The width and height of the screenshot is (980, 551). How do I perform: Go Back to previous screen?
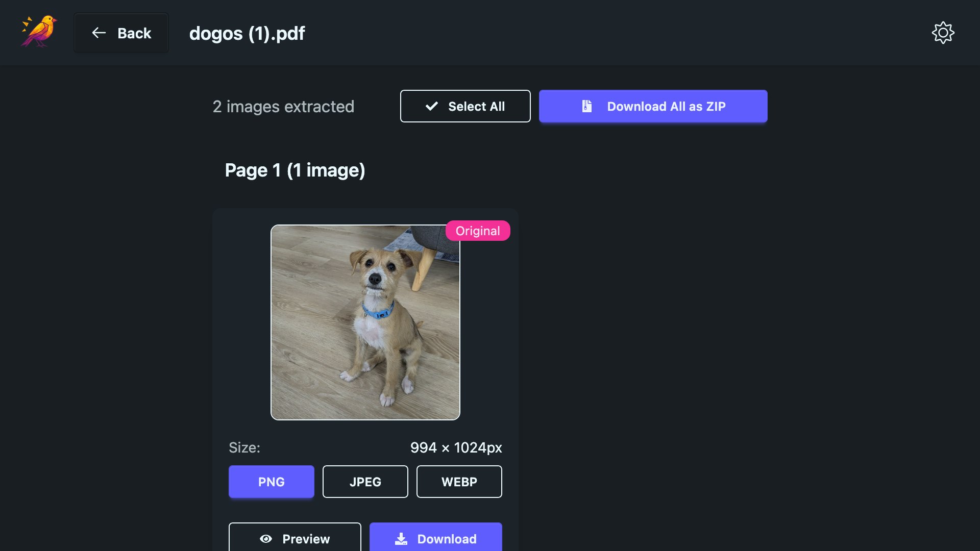121,33
